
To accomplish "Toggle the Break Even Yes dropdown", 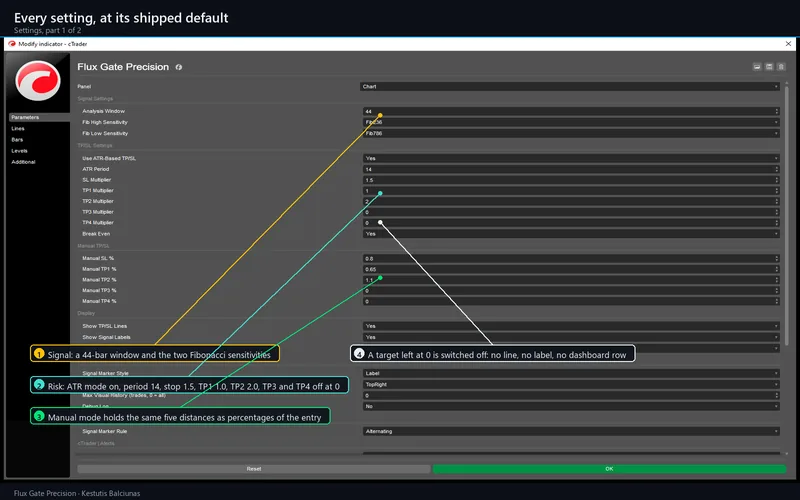I will 571,234.
